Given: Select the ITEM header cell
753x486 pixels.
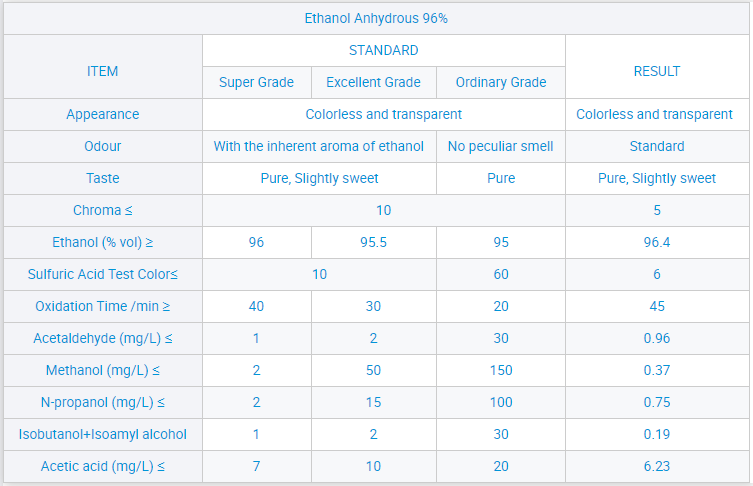Looking at the screenshot, I should [x=103, y=71].
